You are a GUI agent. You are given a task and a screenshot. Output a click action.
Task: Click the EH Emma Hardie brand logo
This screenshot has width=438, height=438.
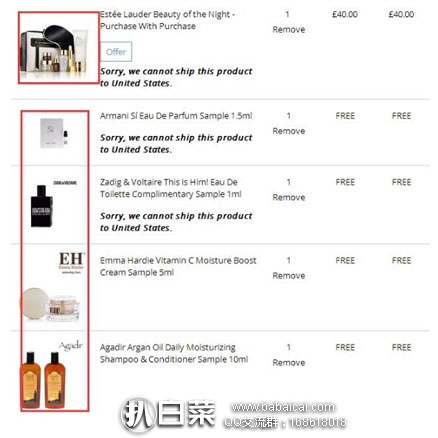tap(72, 263)
